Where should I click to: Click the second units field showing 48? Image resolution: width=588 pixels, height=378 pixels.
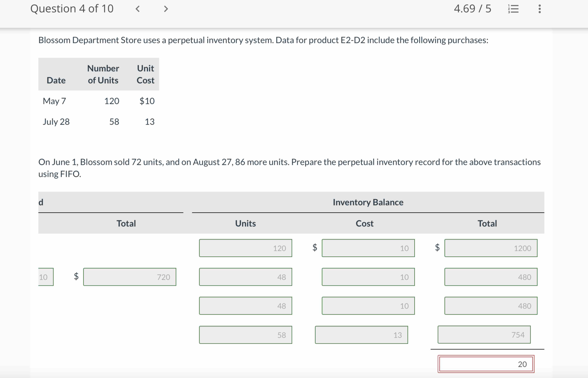click(x=245, y=306)
